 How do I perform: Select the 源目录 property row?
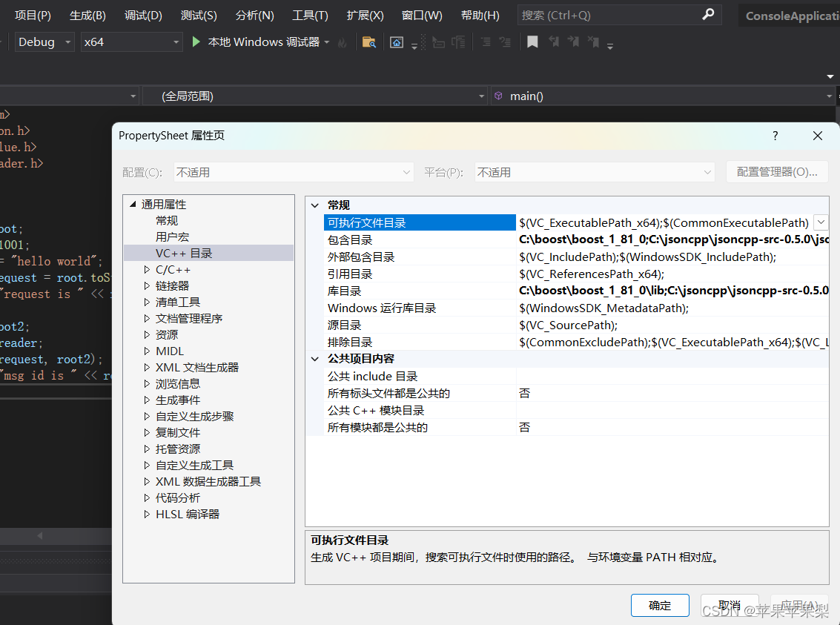pyautogui.click(x=576, y=325)
